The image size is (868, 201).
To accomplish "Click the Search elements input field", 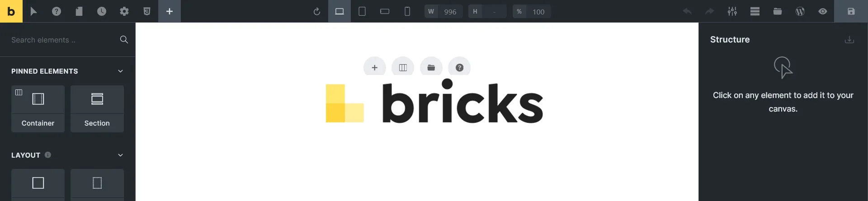I will (62, 40).
